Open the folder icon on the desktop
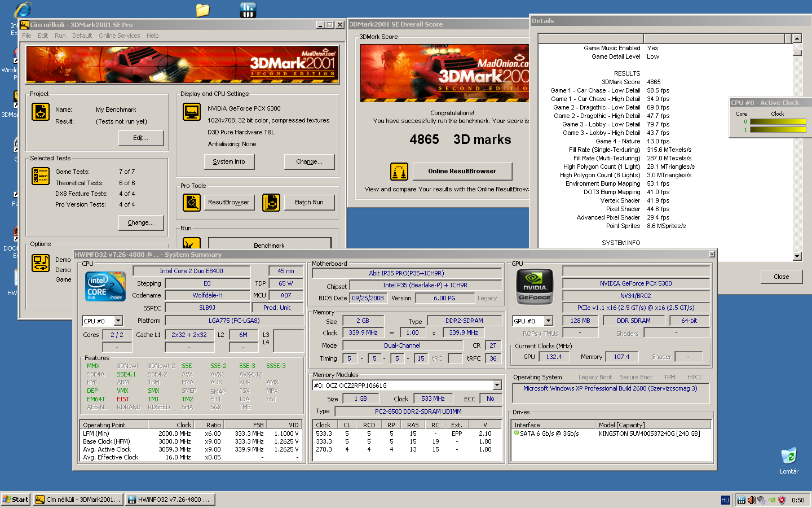Screen dimensions: 812x508 click(202, 10)
